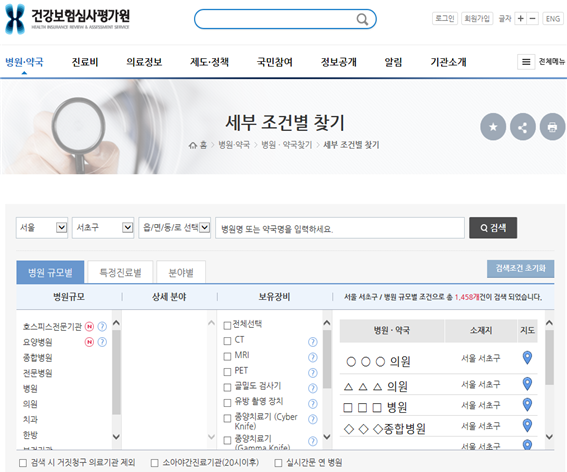Open the 진료비 menu
The width and height of the screenshot is (567, 472).
coord(85,62)
